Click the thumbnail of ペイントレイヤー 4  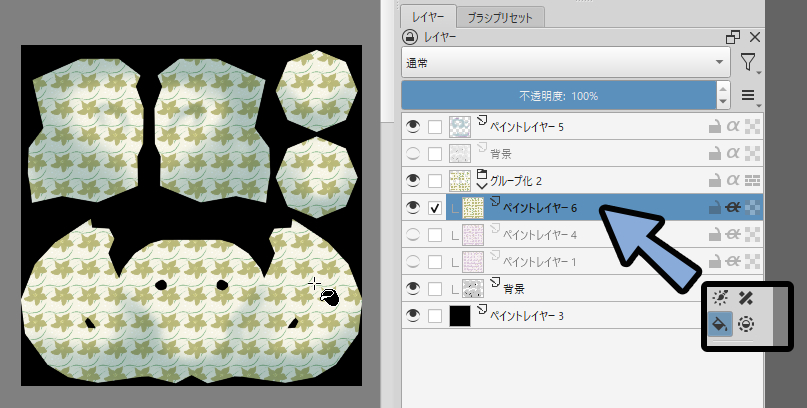(473, 235)
